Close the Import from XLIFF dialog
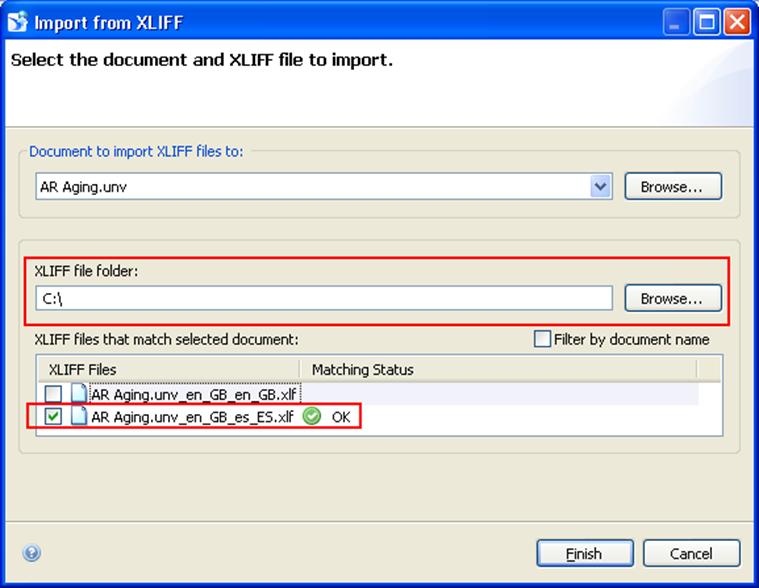This screenshot has height=588, width=759. click(737, 22)
